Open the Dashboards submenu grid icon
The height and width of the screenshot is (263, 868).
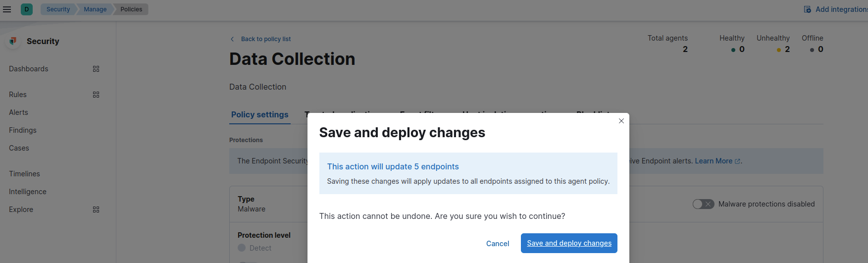pyautogui.click(x=96, y=69)
